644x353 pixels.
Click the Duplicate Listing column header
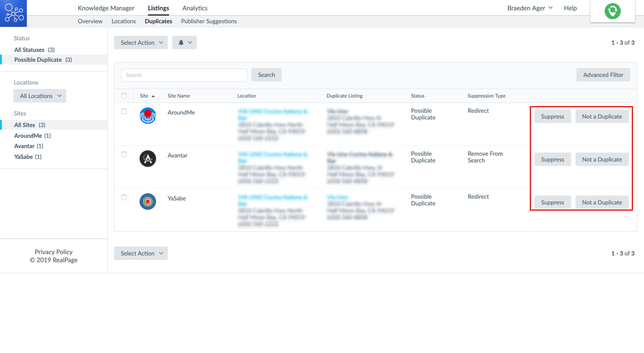click(x=344, y=96)
